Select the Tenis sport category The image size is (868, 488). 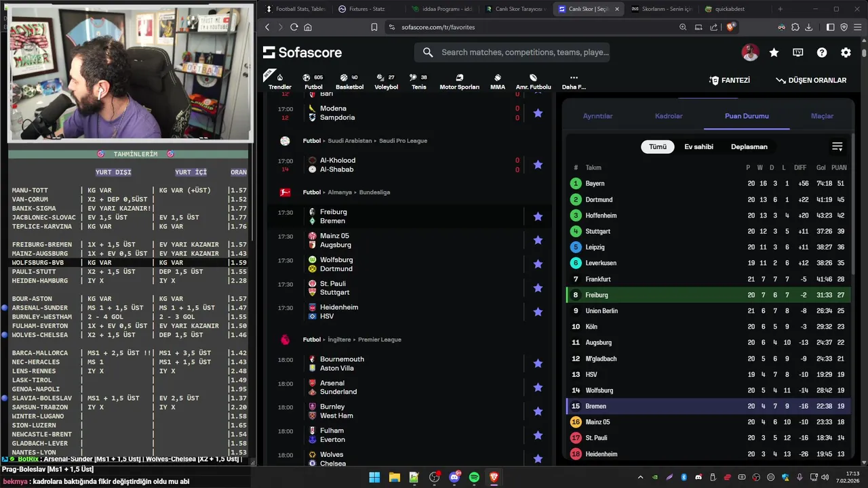coord(419,81)
